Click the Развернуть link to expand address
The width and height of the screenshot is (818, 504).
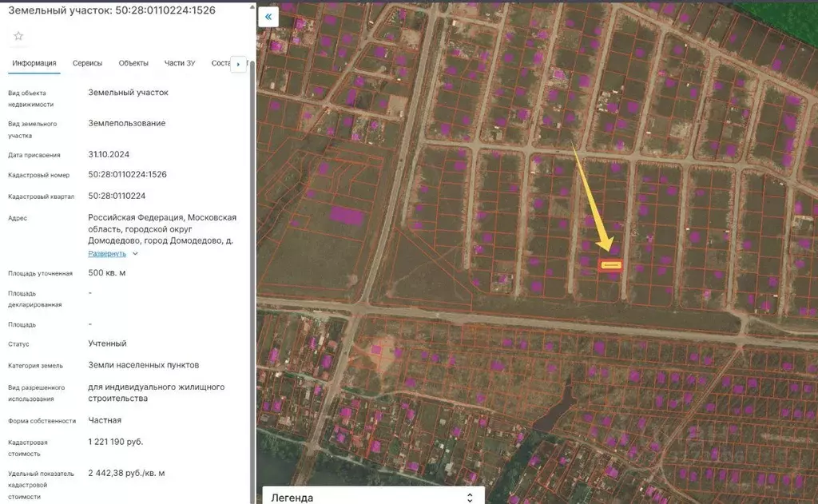click(x=107, y=254)
